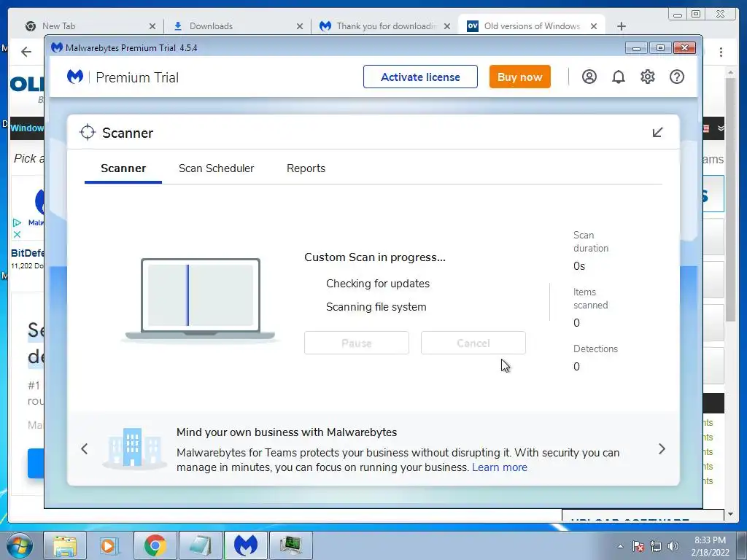Click the Malwarebytes logo beside Premium Trial
The height and width of the screenshot is (560, 747).
[75, 77]
